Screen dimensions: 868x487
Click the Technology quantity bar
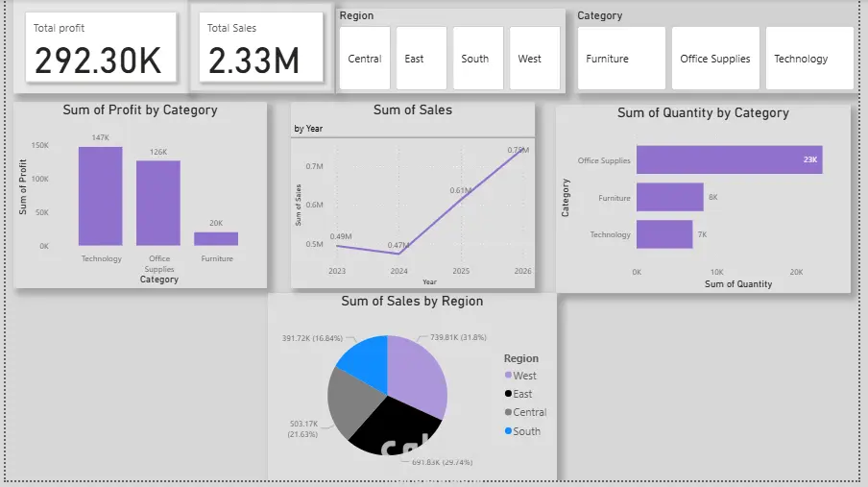[x=664, y=234]
